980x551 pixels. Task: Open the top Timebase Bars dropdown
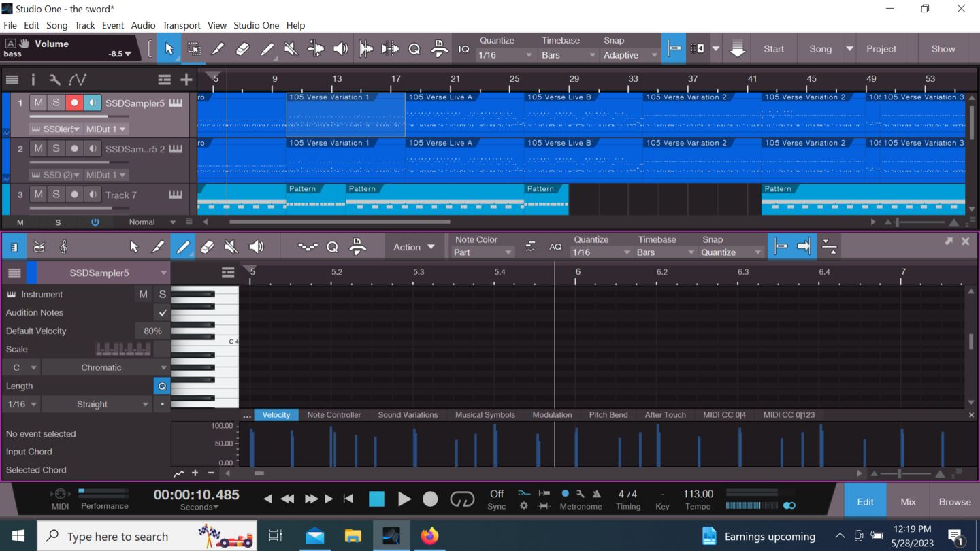(x=568, y=55)
